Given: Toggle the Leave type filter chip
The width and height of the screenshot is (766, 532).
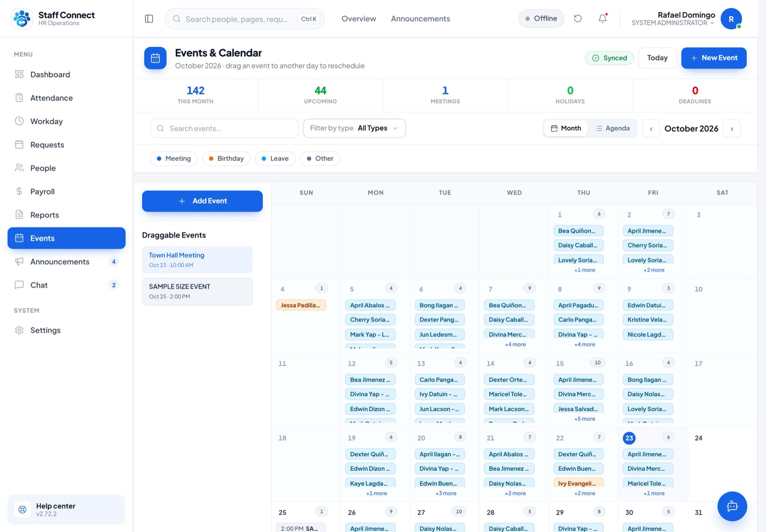Looking at the screenshot, I should coord(275,158).
